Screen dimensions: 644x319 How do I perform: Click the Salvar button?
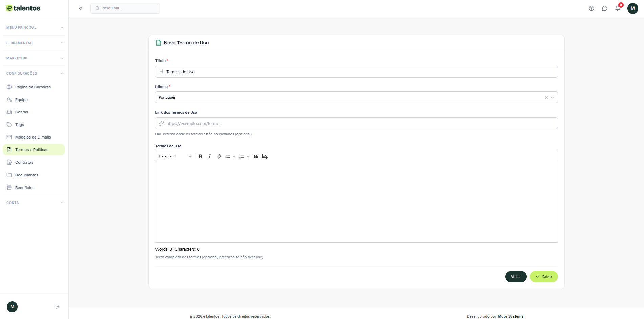click(544, 277)
